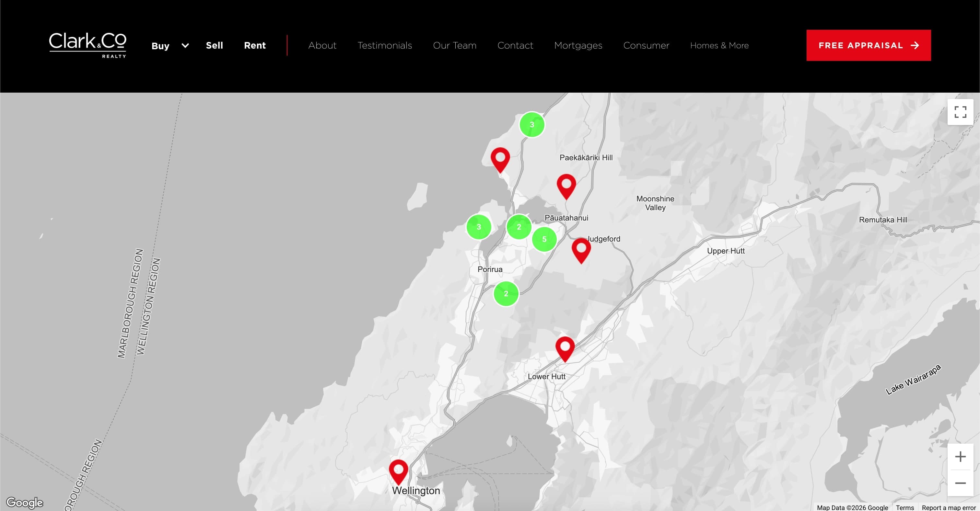Open the Mortgages link

[578, 46]
